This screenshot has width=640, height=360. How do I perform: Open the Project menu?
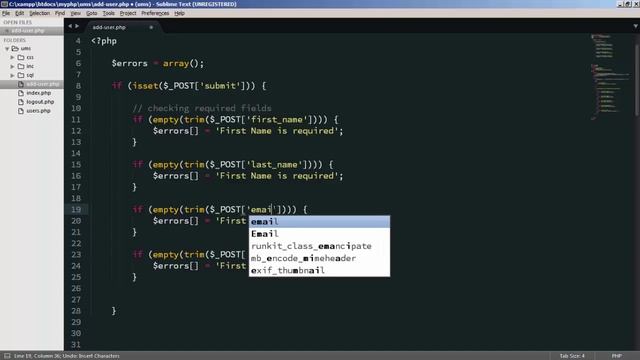coord(128,13)
